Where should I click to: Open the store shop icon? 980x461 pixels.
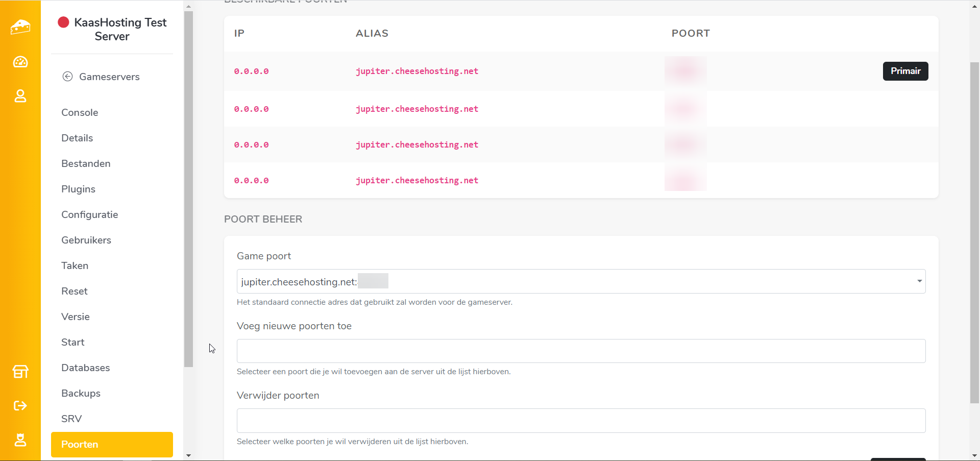pyautogui.click(x=20, y=372)
